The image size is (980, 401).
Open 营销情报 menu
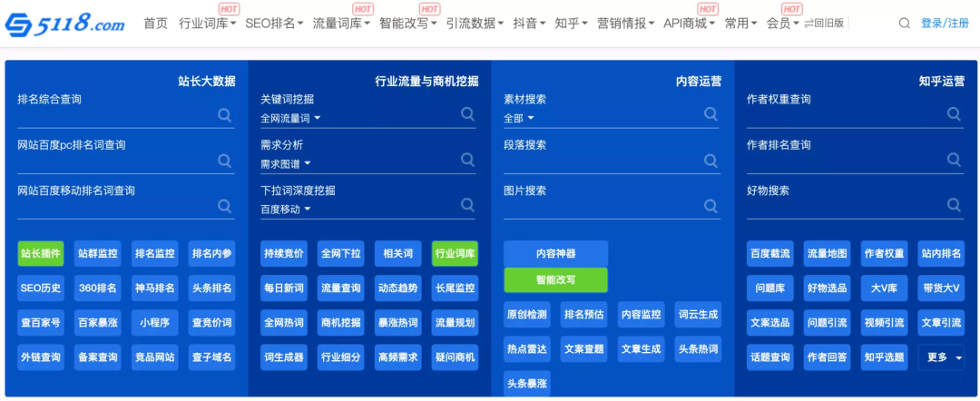coord(625,24)
